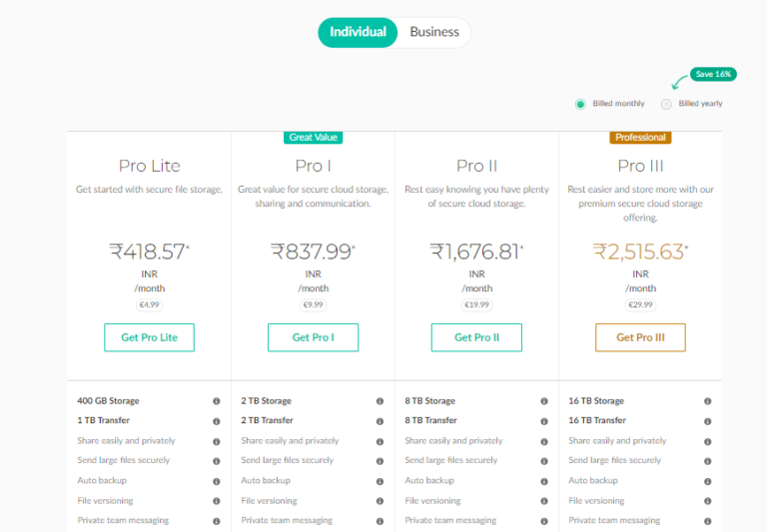The height and width of the screenshot is (532, 767).
Task: Select the Billed monthly radio option
Action: [x=580, y=104]
